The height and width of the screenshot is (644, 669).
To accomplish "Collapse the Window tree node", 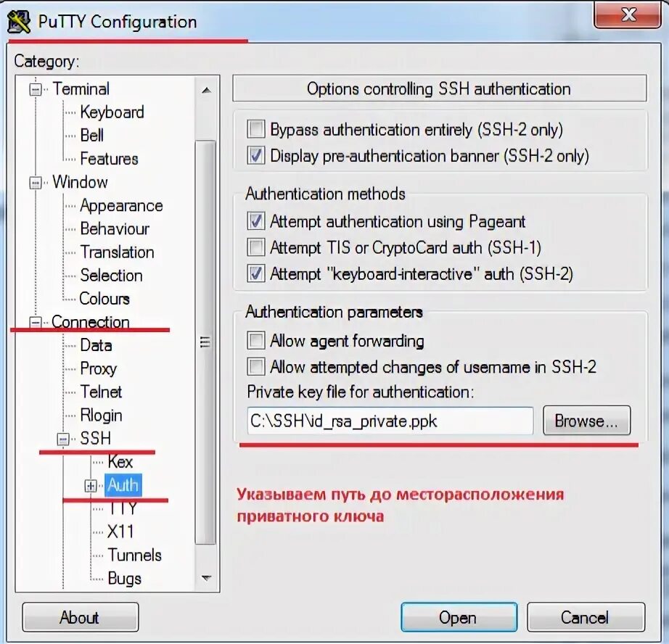I will 36,183.
